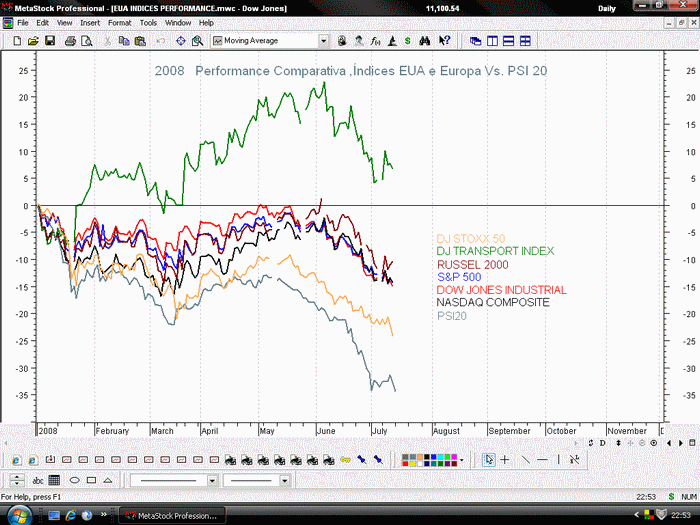The width and height of the screenshot is (700, 525).
Task: Click the PSI20 legend label
Action: pos(451,316)
